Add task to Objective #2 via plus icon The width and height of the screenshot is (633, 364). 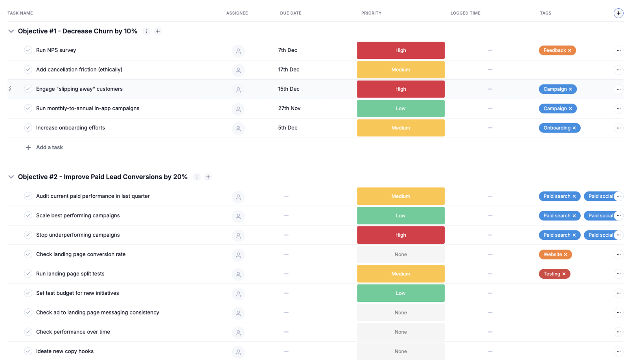[208, 177]
